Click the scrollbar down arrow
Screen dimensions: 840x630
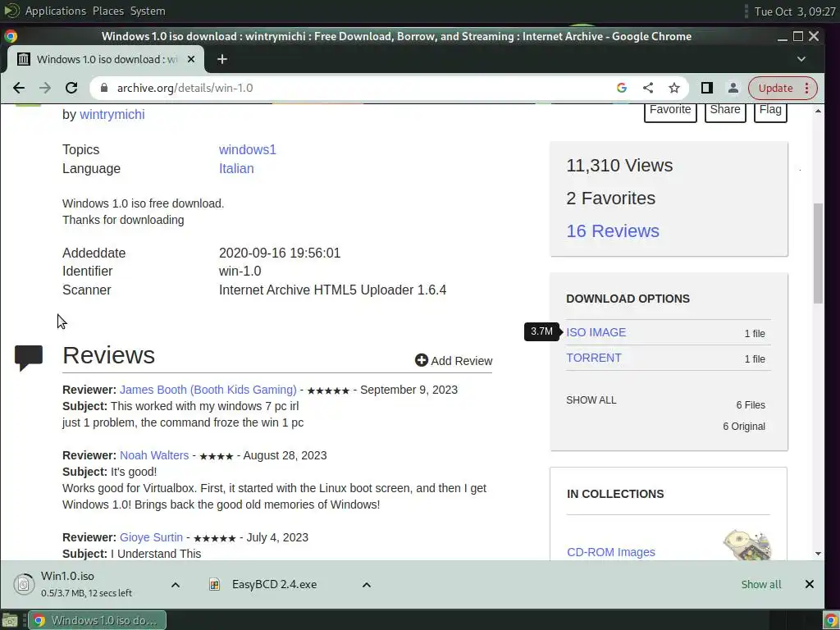[x=818, y=554]
